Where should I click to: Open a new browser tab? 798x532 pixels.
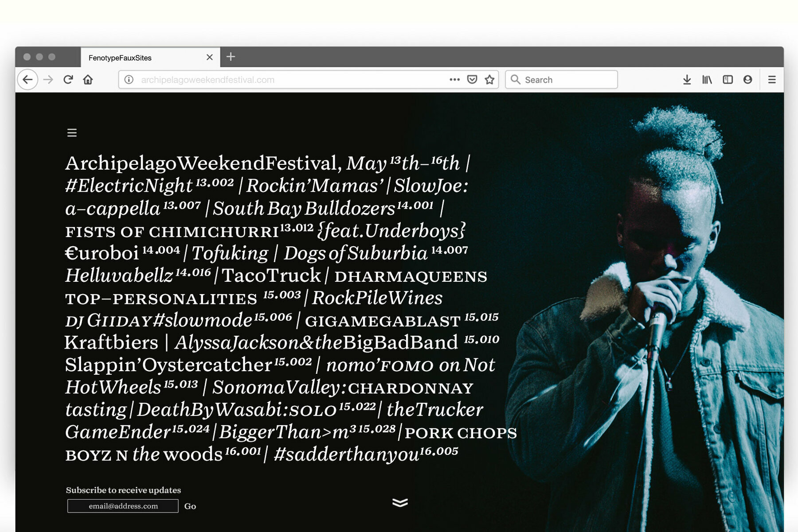click(x=231, y=57)
